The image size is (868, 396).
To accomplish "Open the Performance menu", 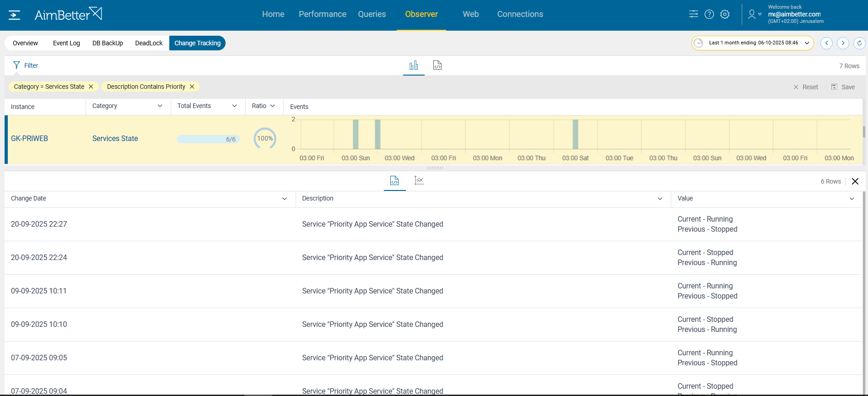I will 322,14.
